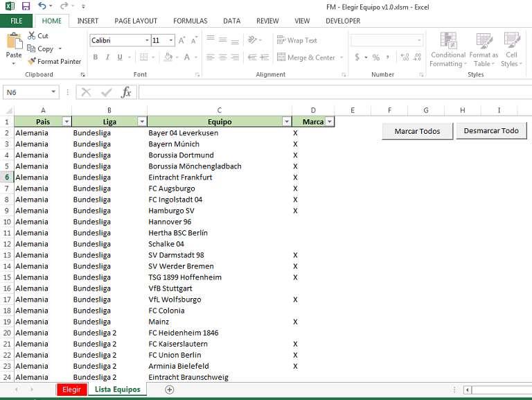
Task: Open Conditional Formatting menu
Action: coord(448,50)
